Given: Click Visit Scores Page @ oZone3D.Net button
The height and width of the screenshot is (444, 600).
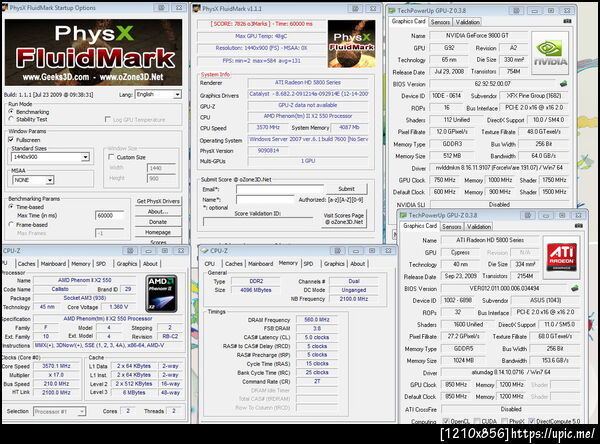Looking at the screenshot, I should click(x=344, y=219).
